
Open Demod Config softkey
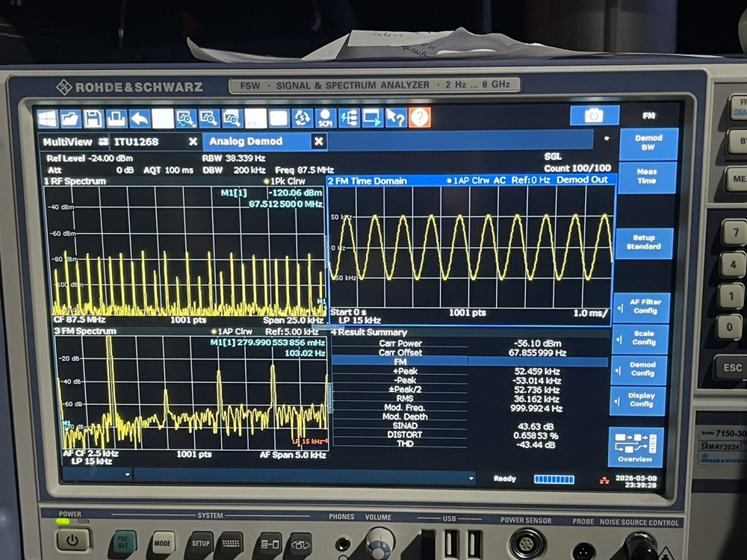coord(639,369)
